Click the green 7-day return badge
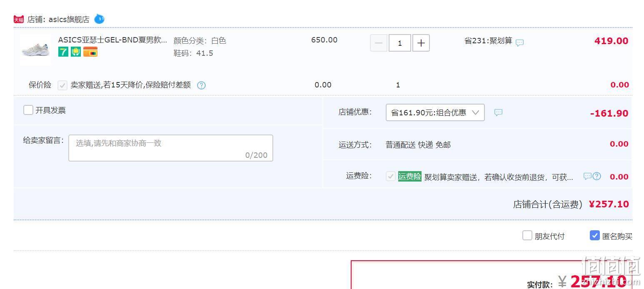 [x=63, y=52]
